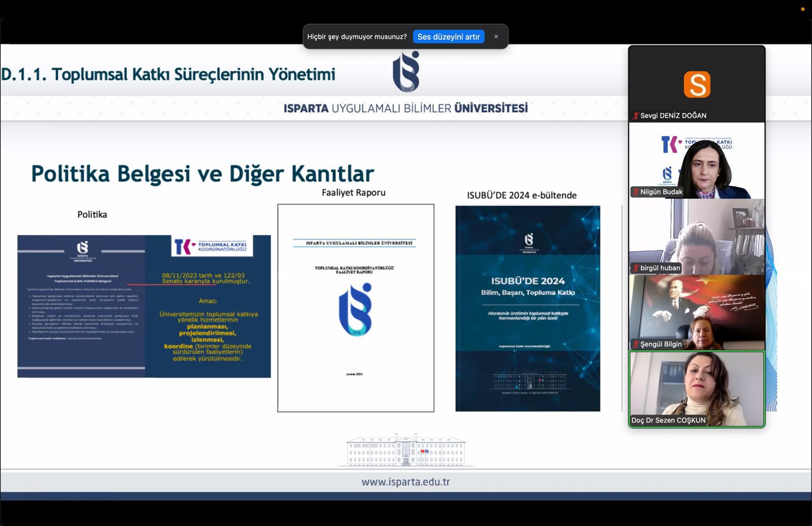Screen dimensions: 812x526
Task: Click the ISUBÜ logo in the slide header
Action: (x=406, y=72)
